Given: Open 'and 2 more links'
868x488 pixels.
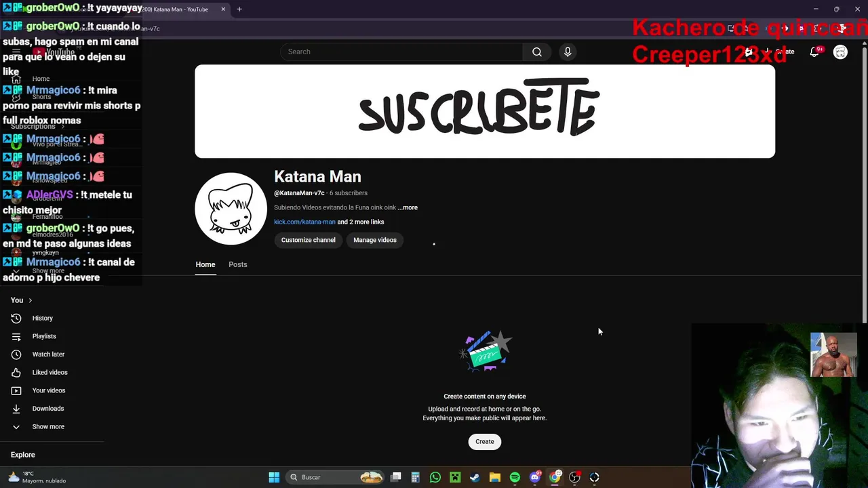Looking at the screenshot, I should click(361, 222).
